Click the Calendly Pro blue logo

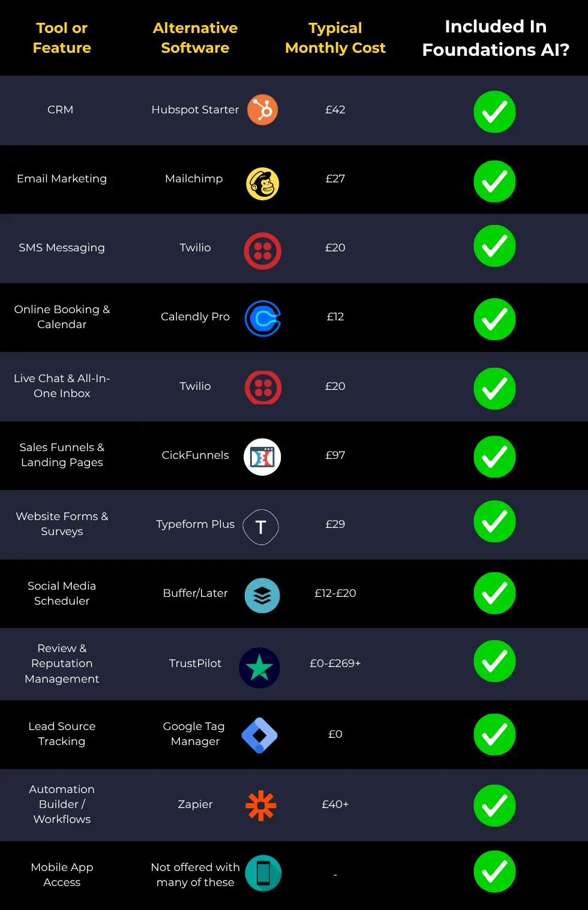(x=263, y=319)
